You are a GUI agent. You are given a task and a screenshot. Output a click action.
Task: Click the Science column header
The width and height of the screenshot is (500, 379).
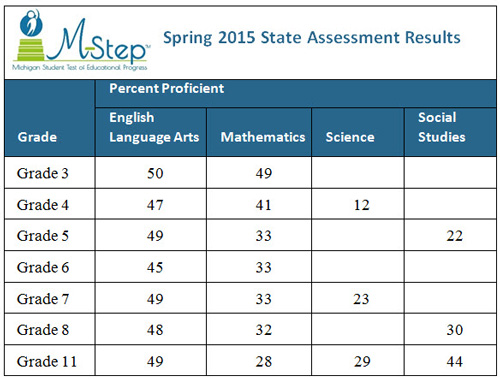(350, 137)
